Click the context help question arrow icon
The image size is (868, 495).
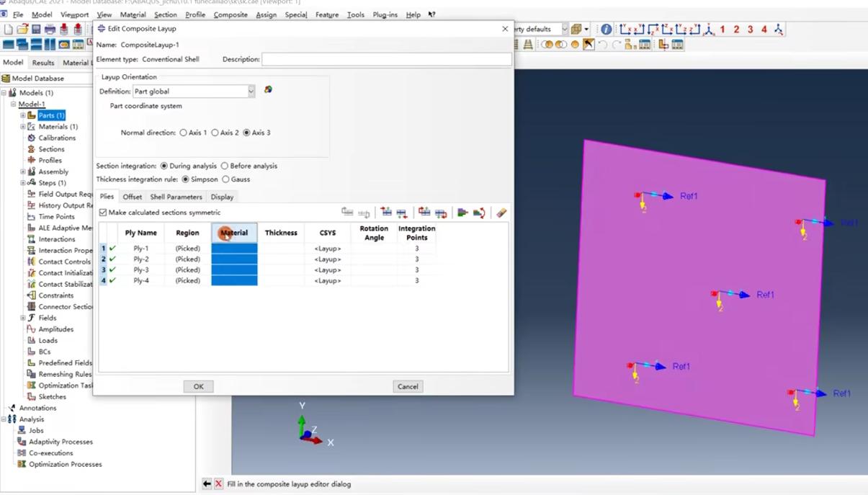(431, 14)
